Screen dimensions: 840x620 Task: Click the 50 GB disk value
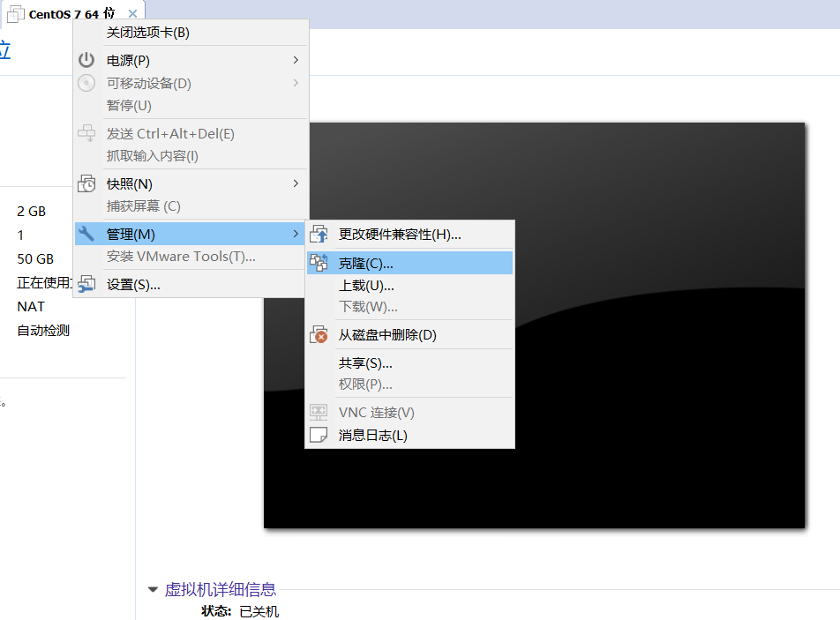tap(35, 259)
